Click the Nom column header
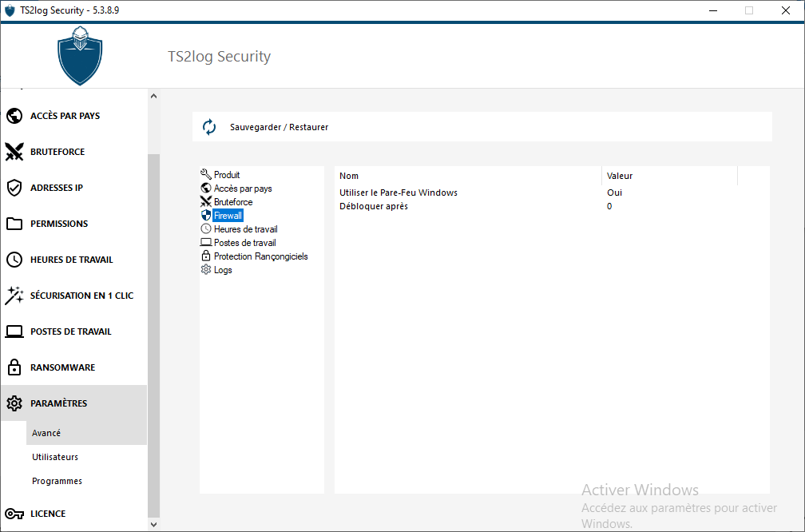Viewport: 805px width, 532px height. 468,176
